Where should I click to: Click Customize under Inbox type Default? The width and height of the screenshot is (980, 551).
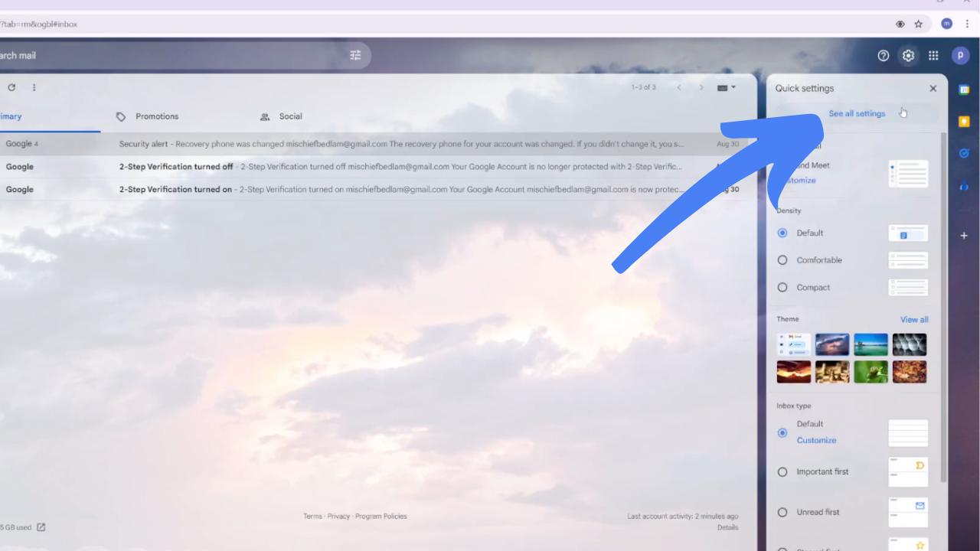pyautogui.click(x=816, y=441)
